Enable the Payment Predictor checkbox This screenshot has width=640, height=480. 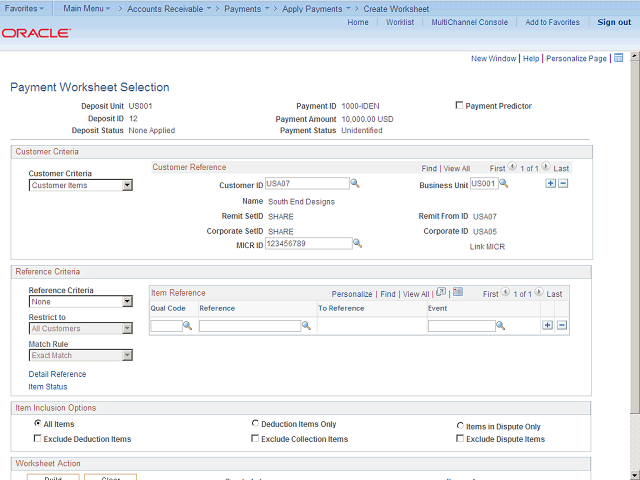[459, 106]
